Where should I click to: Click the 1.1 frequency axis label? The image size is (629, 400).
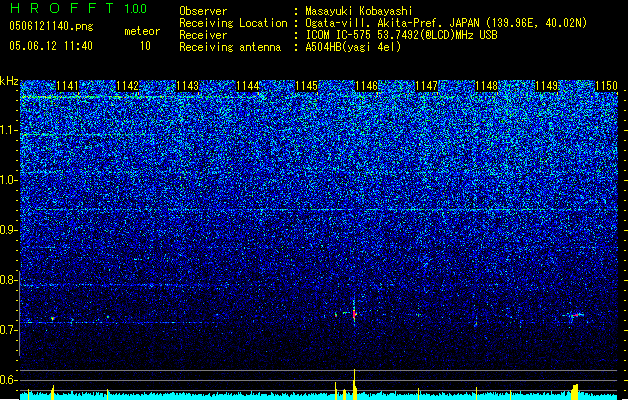[9, 130]
